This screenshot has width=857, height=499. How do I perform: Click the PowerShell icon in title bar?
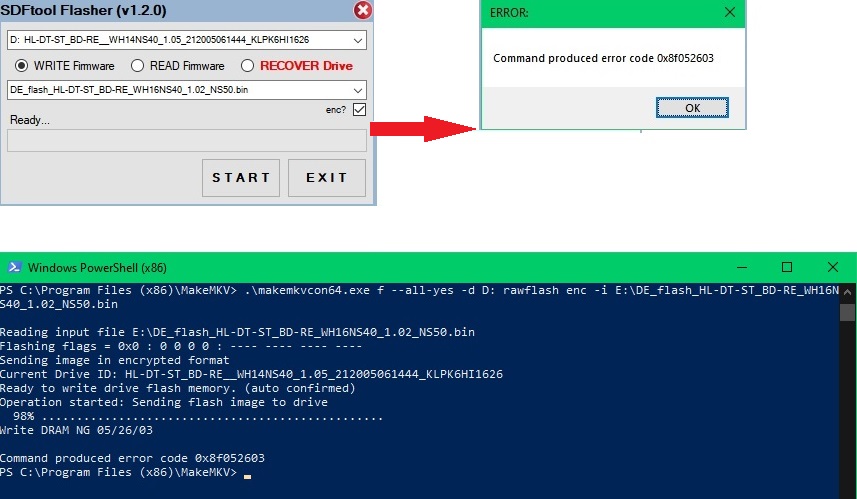14,267
